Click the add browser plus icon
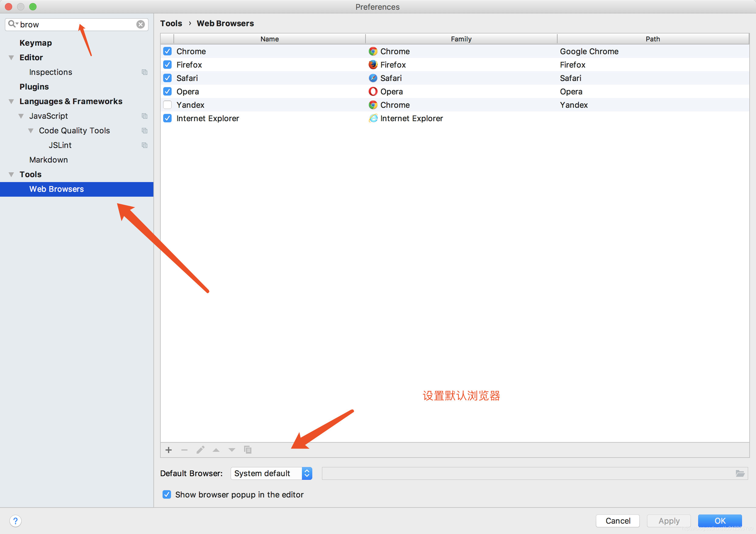This screenshot has height=534, width=756. 169,450
